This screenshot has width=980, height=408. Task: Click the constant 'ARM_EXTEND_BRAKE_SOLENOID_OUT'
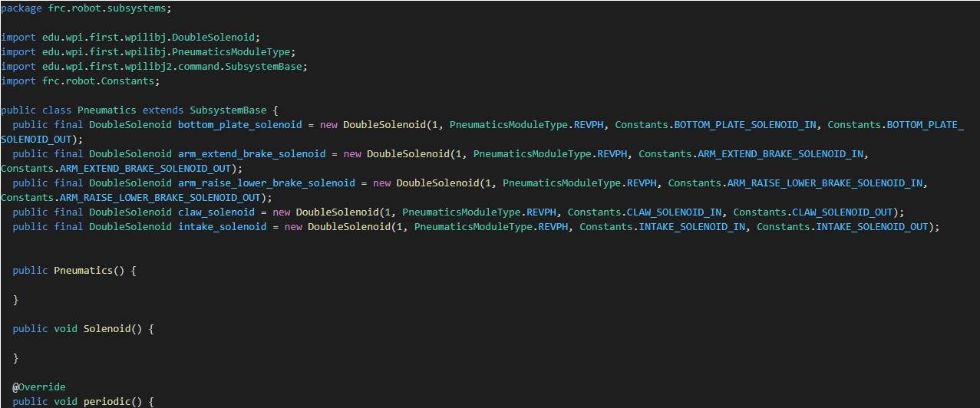pyautogui.click(x=145, y=168)
